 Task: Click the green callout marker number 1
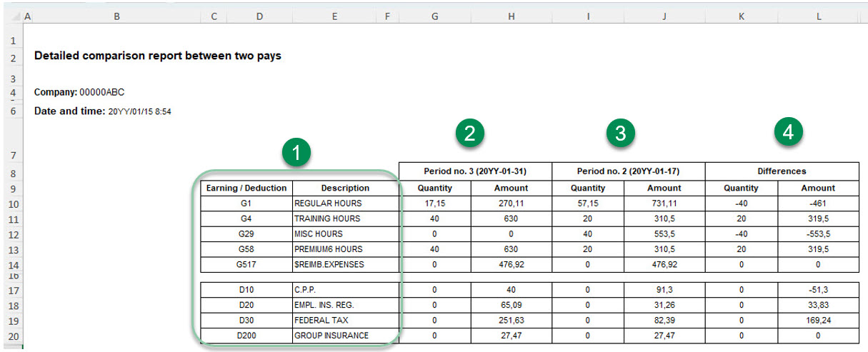point(296,153)
